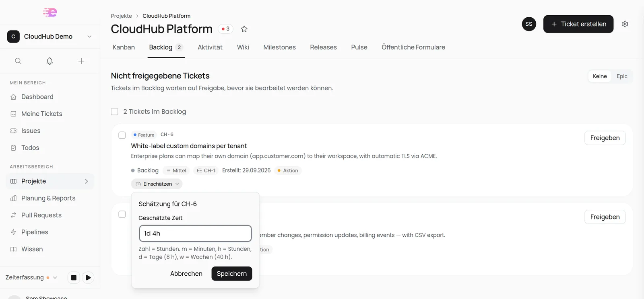644x299 pixels.
Task: Switch to the Aktivität tab
Action: [x=210, y=47]
